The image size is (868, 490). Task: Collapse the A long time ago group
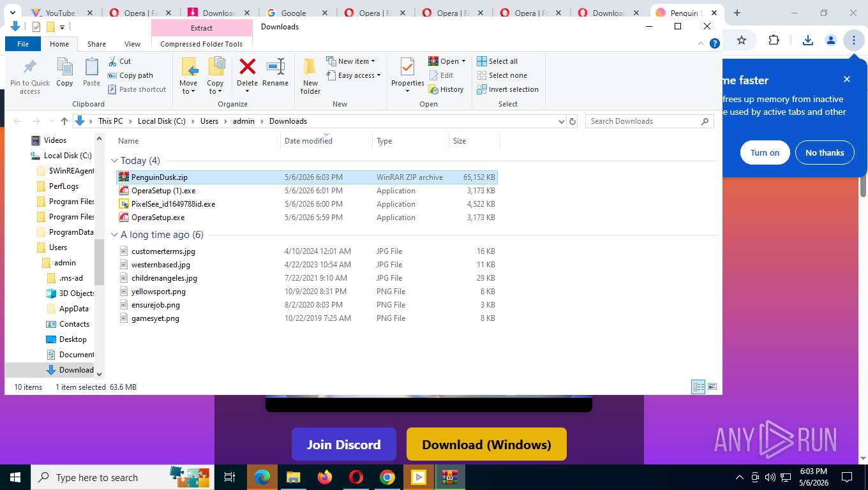pyautogui.click(x=115, y=235)
